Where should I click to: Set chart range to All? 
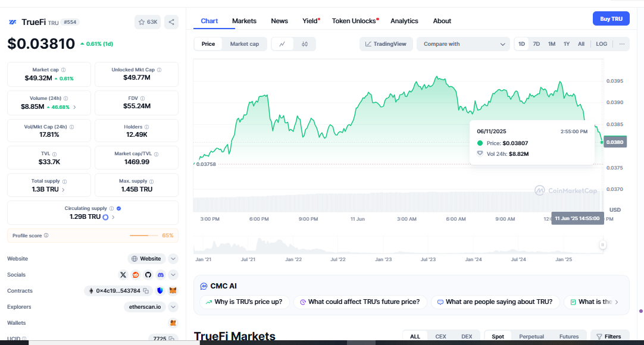coord(581,44)
